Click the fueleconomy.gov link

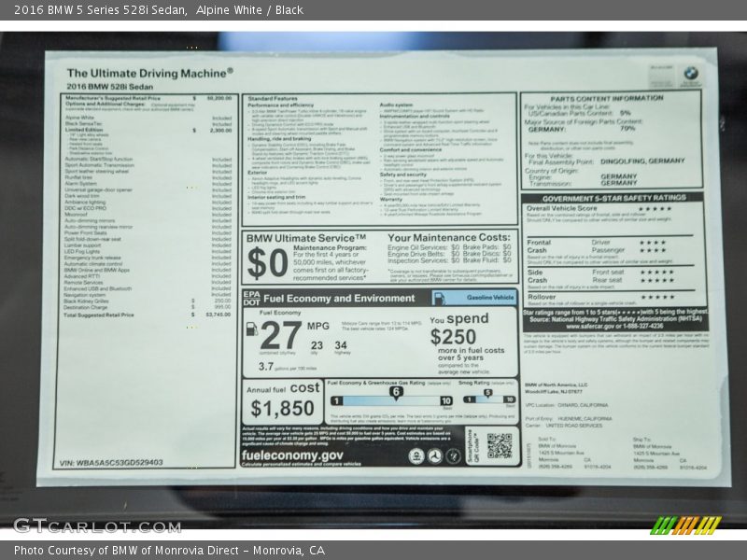292,455
